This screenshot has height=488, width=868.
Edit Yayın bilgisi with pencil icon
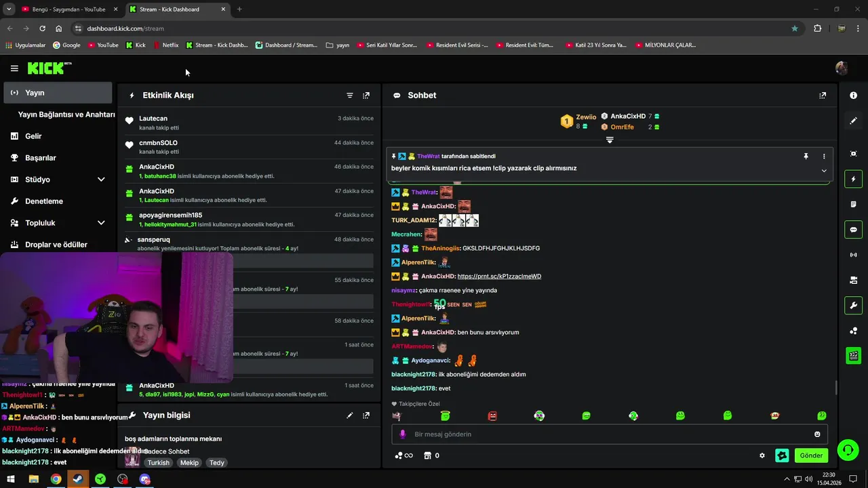[350, 415]
